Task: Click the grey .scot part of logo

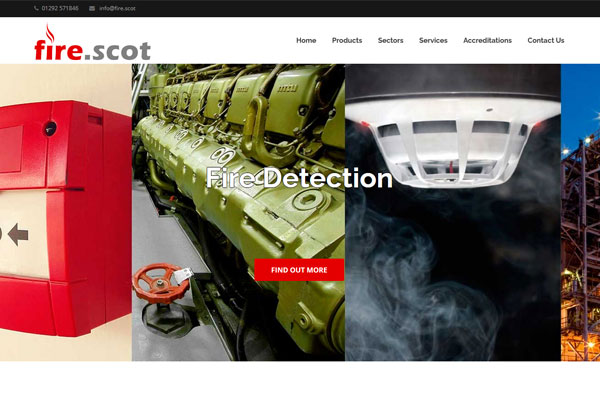Action: [117, 51]
